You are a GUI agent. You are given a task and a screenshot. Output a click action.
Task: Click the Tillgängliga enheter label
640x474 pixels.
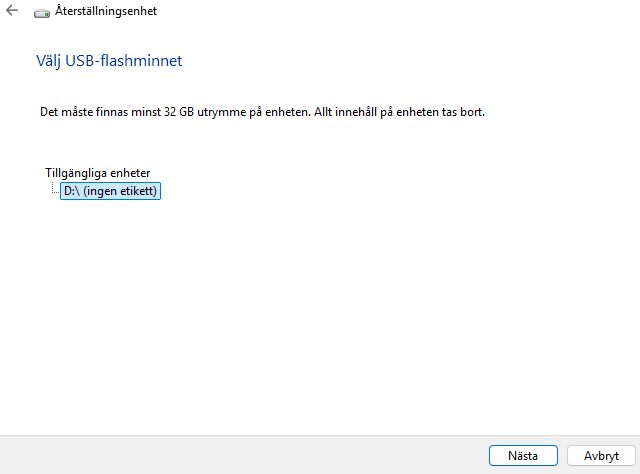pos(97,173)
